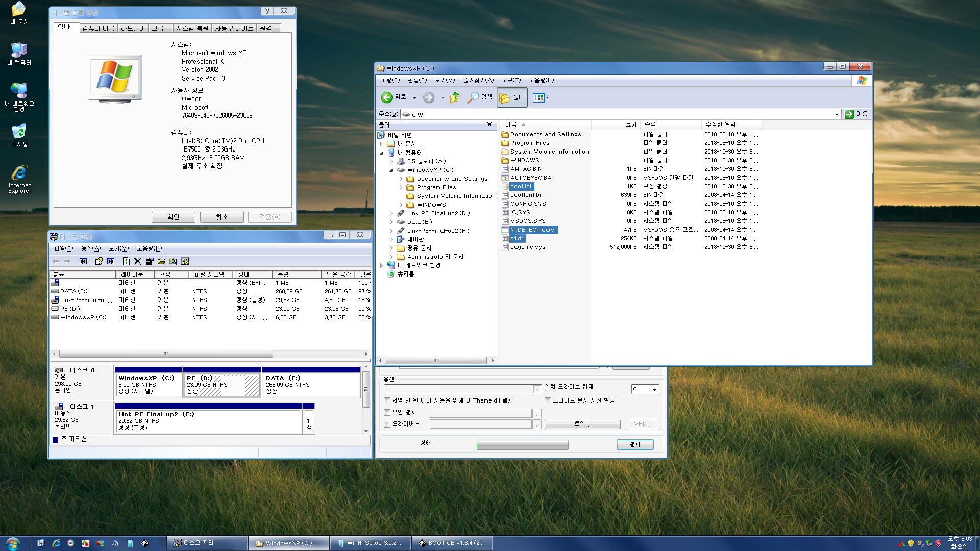Image resolution: width=980 pixels, height=551 pixels.
Task: Click show/hide action pane icon in Disk Management
Action: [111, 261]
